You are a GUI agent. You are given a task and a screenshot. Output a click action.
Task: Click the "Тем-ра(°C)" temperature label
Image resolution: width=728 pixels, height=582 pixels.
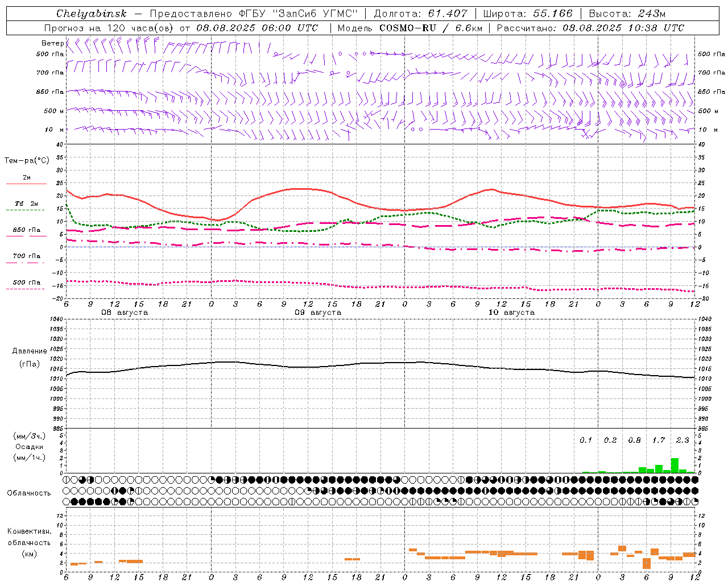point(27,161)
